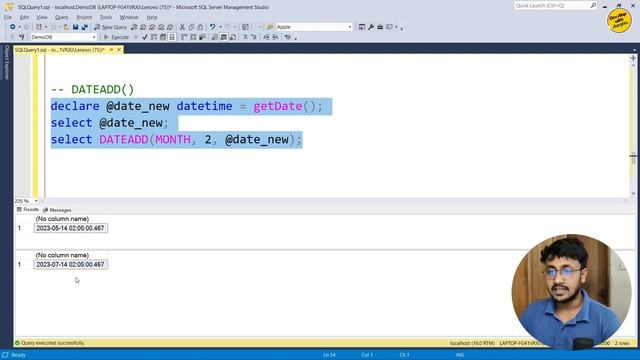Open a Database Engine Query
The height and width of the screenshot is (360, 640).
coord(134,27)
